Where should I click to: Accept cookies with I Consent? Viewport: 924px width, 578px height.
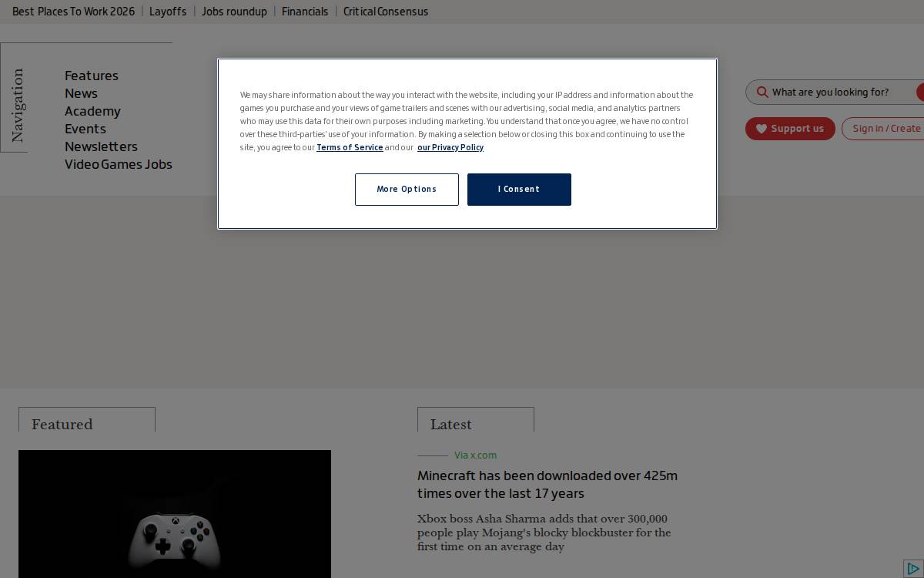pyautogui.click(x=519, y=190)
